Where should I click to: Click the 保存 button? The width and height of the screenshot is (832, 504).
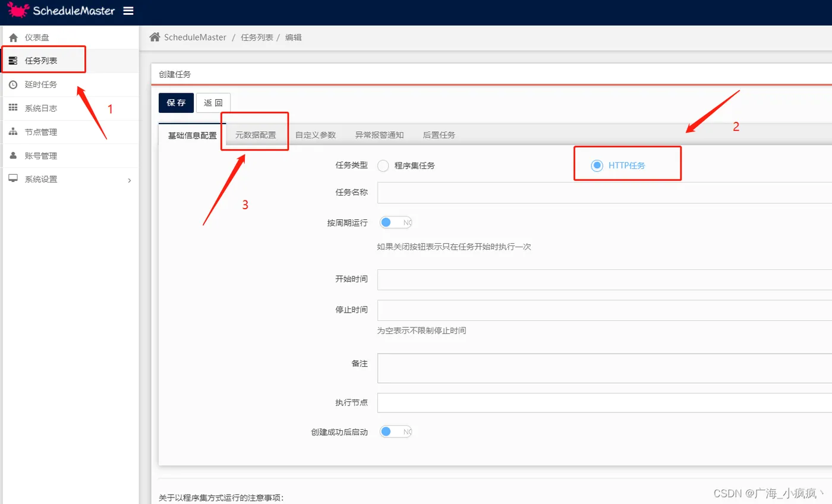pyautogui.click(x=176, y=103)
